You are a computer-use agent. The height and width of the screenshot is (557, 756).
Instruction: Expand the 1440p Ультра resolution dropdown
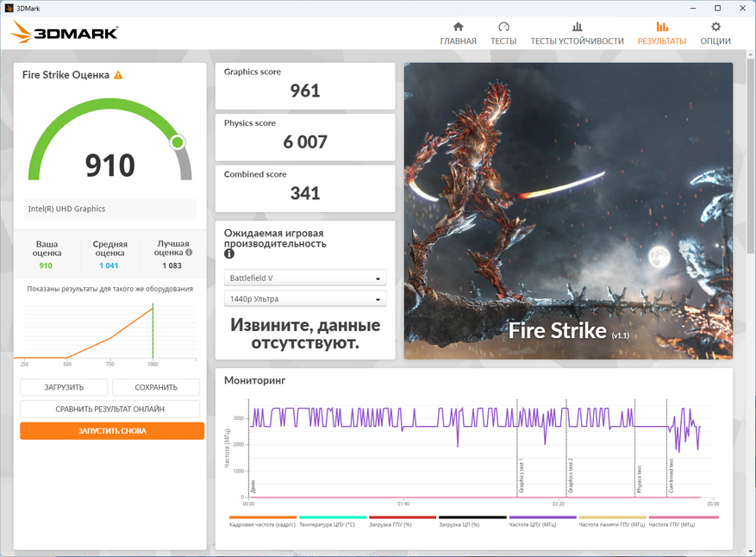tap(305, 298)
